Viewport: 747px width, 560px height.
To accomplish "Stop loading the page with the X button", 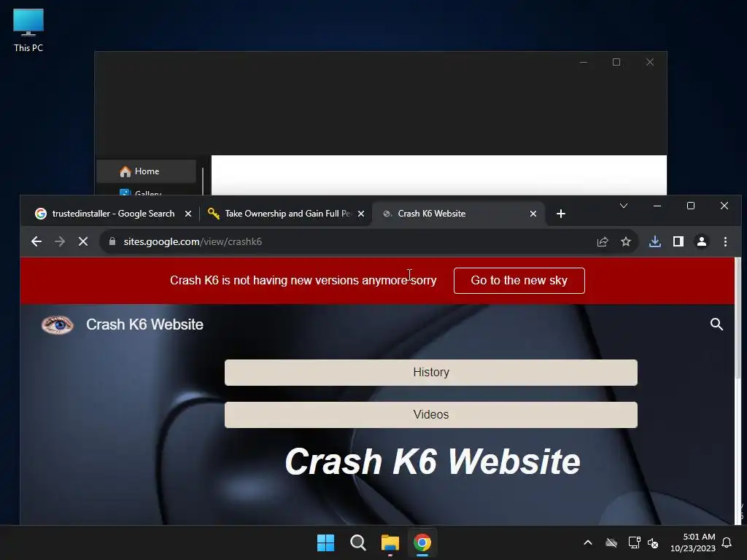I will click(83, 241).
